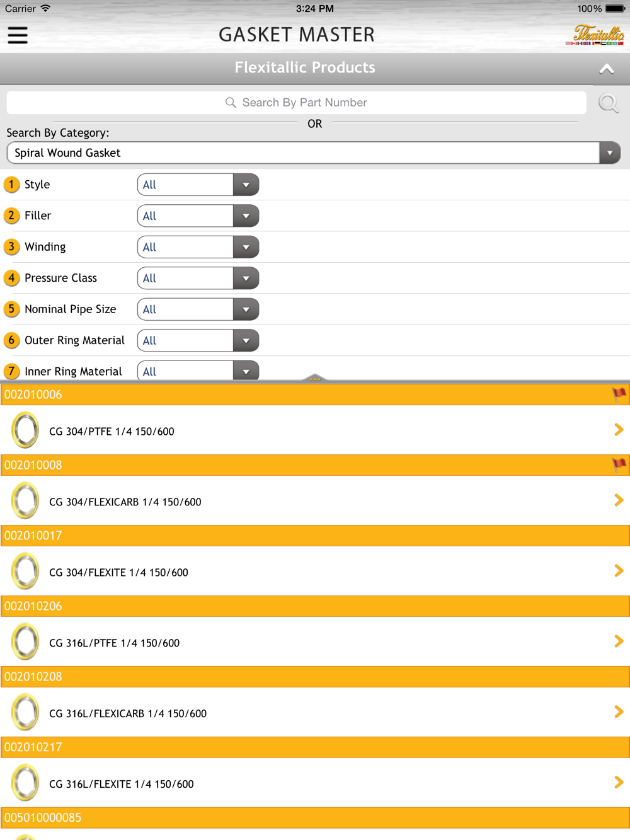Open CG 304/FLEXITE 1/4 150/600 item

315,572
